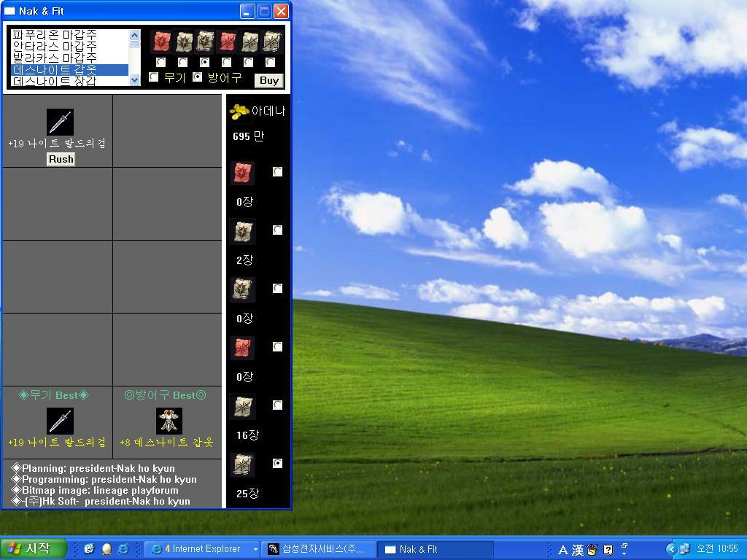Expand hidden system tray icons arrow
Image resolution: width=747 pixels, height=560 pixels.
(x=671, y=549)
